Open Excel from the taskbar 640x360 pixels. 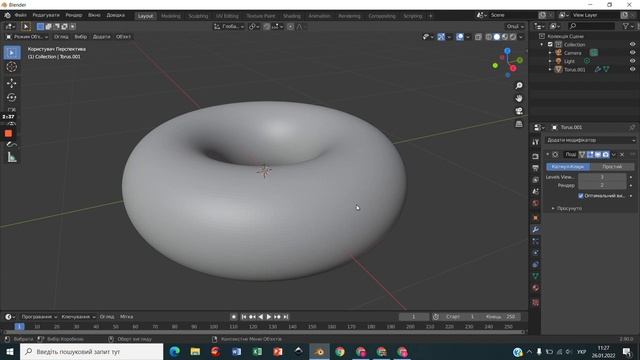point(257,351)
